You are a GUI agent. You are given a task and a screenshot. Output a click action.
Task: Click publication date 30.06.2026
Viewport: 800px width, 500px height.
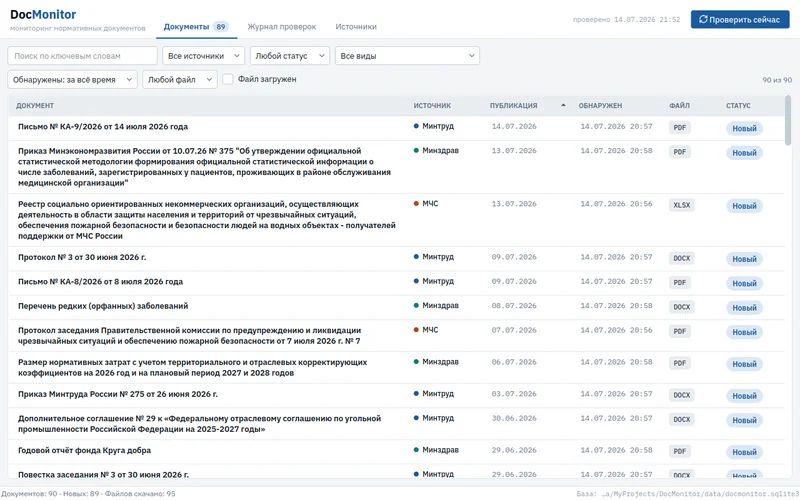(x=514, y=418)
